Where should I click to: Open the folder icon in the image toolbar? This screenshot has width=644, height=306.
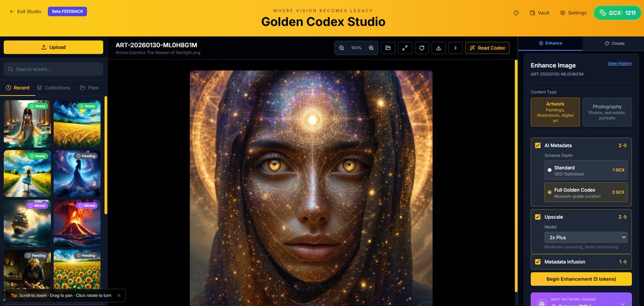click(388, 48)
